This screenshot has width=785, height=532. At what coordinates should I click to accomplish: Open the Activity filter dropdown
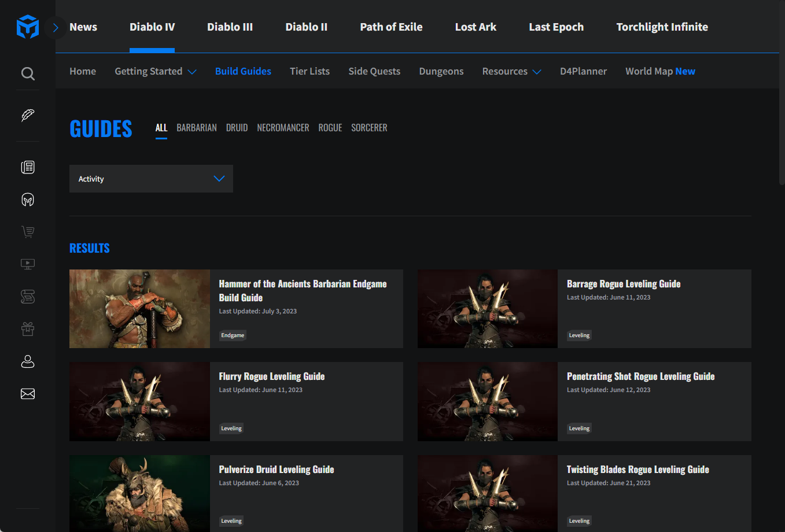[151, 179]
